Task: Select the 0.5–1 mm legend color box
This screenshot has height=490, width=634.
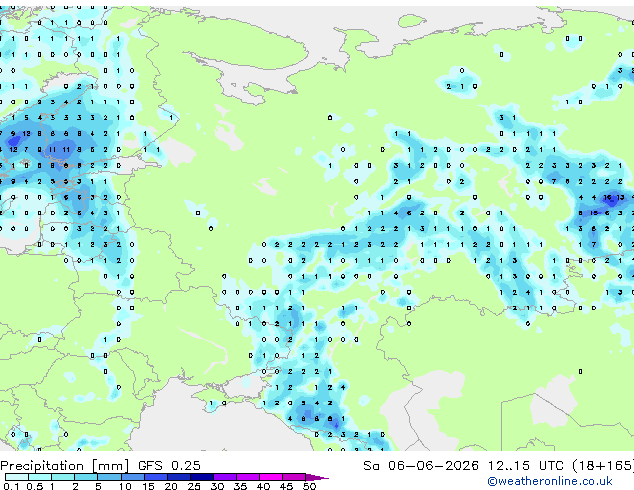Action: (40, 477)
